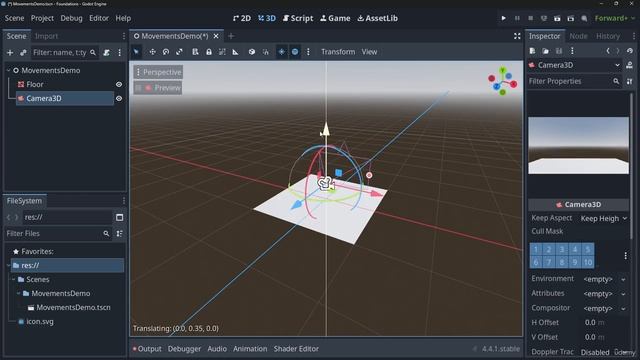
Task: Open viewport toolbar three-dot sun/environment settings
Action: [308, 52]
